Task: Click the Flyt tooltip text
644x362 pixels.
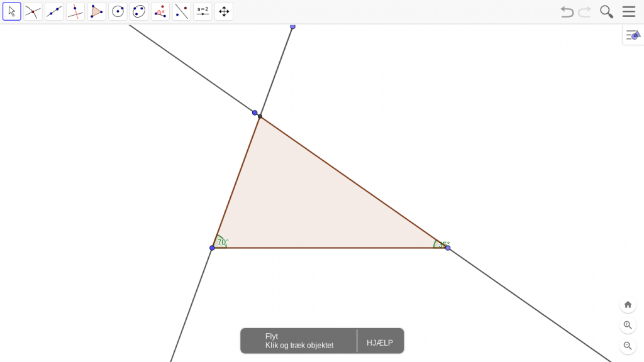Action: click(x=272, y=336)
